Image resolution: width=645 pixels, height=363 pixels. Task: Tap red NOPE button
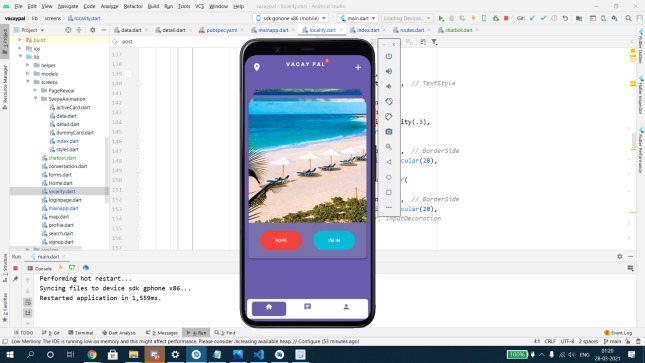click(281, 240)
